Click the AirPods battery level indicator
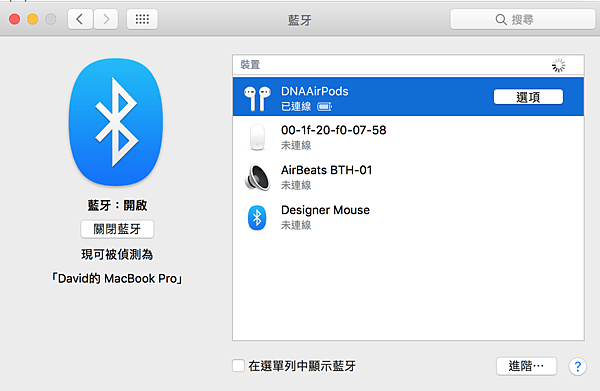Image resolution: width=600 pixels, height=391 pixels. tap(324, 107)
